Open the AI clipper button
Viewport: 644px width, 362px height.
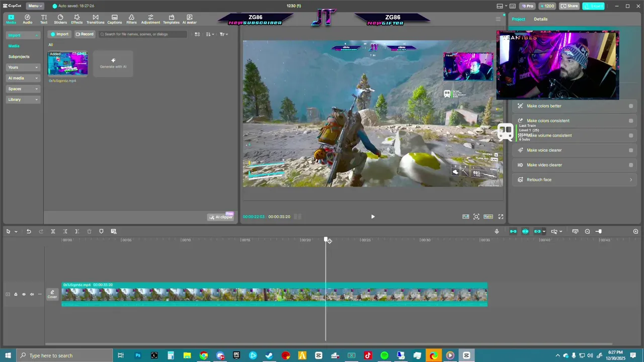point(221,217)
